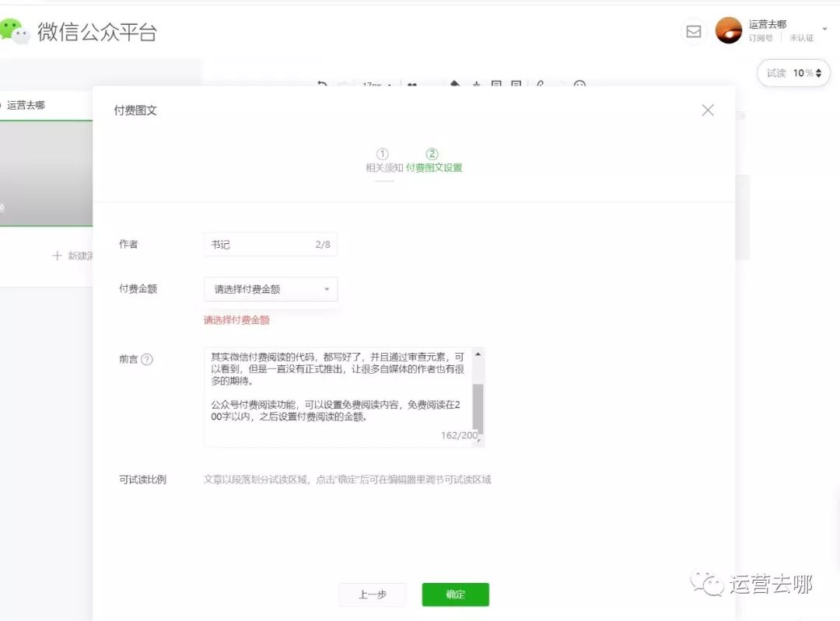Viewport: 840px width, 621px height.
Task: Open the mail notifications icon
Action: [x=694, y=32]
